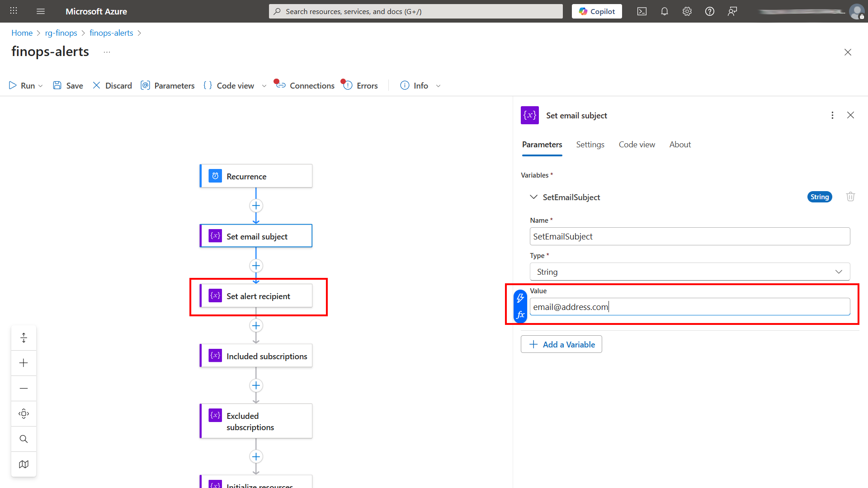Switch to the About tab

(x=680, y=144)
